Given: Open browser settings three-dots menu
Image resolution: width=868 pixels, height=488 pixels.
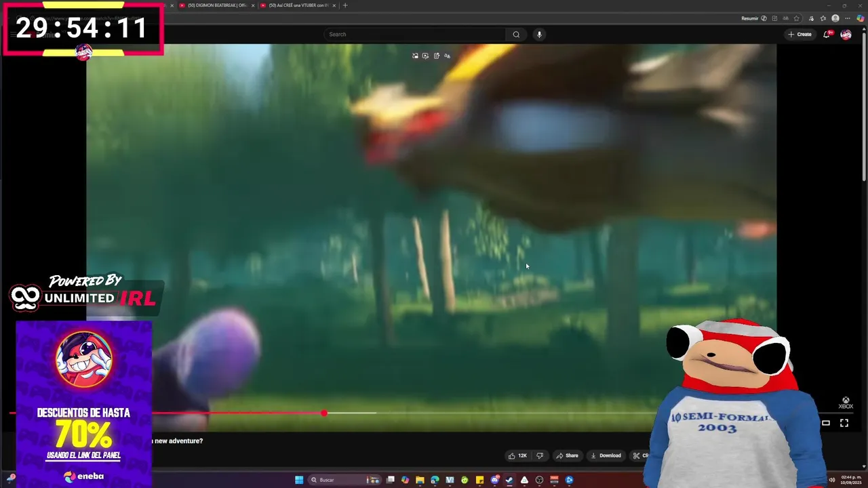Looking at the screenshot, I should 848,18.
